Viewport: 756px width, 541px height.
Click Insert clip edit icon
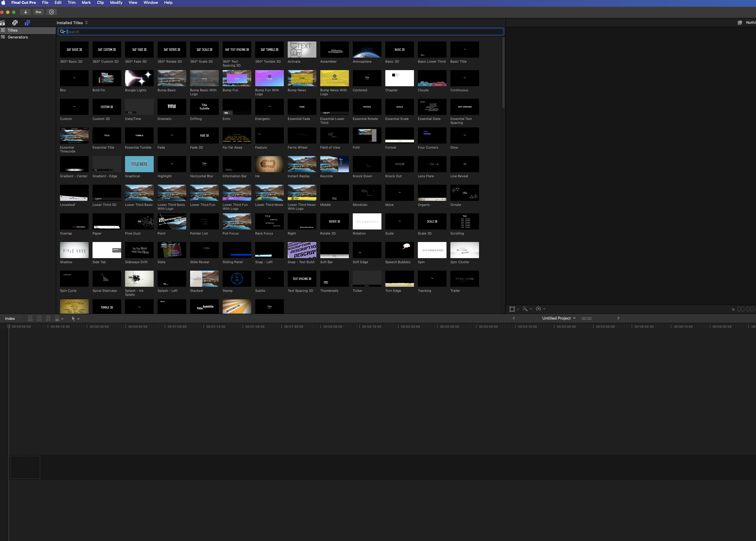coord(39,318)
